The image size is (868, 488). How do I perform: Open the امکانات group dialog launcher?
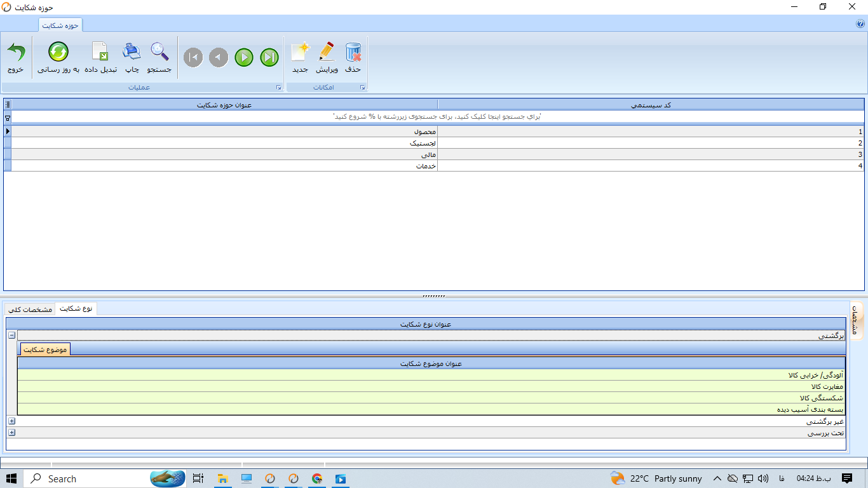point(363,88)
